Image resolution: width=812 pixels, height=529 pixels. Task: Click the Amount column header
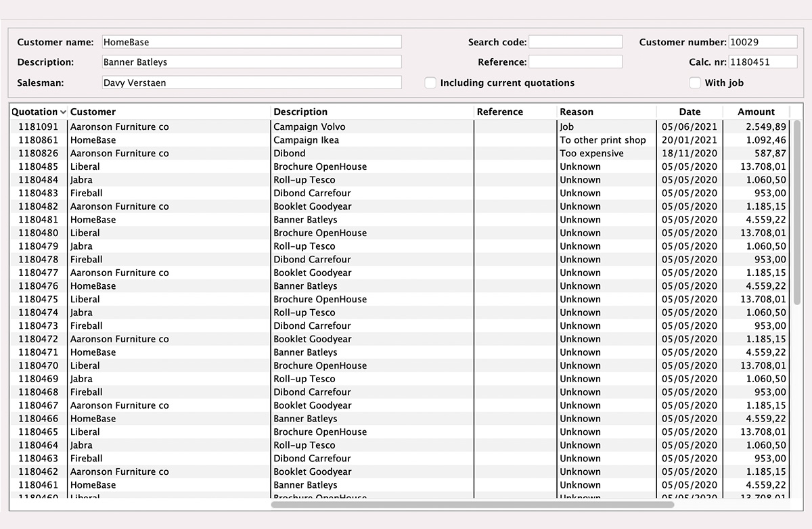point(756,112)
